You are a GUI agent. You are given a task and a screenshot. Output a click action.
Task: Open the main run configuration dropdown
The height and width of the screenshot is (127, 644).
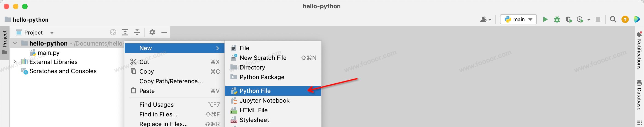coord(518,19)
